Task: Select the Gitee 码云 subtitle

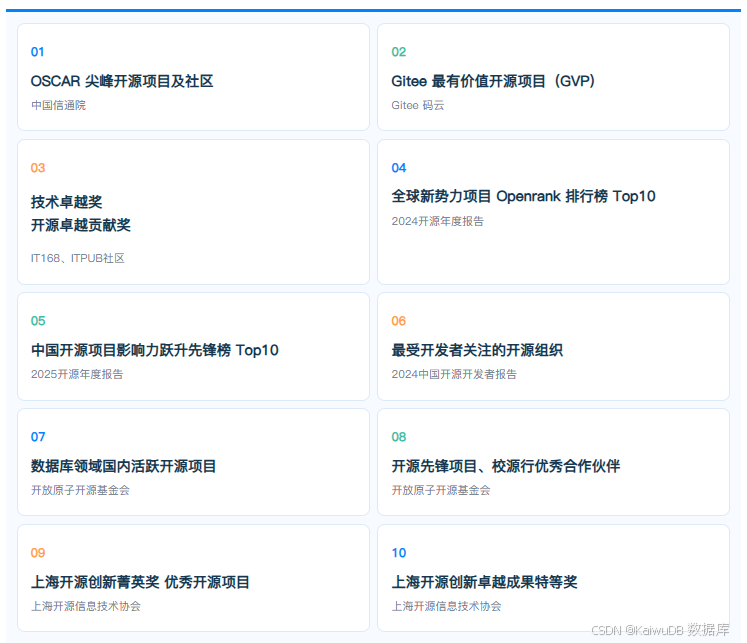Action: click(418, 105)
